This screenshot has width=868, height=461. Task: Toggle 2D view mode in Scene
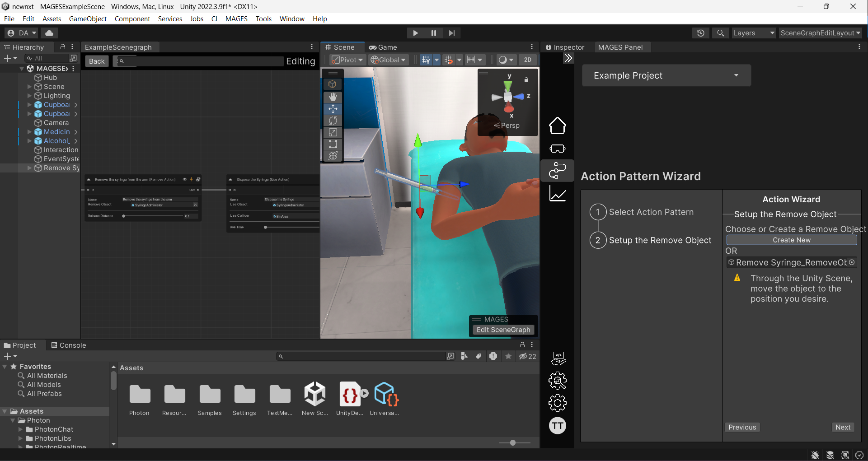pos(527,60)
